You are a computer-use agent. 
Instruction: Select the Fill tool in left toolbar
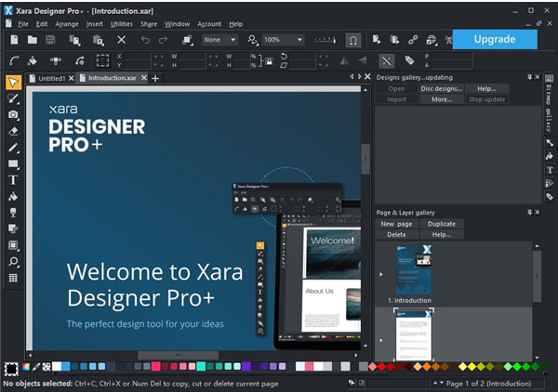tap(13, 196)
